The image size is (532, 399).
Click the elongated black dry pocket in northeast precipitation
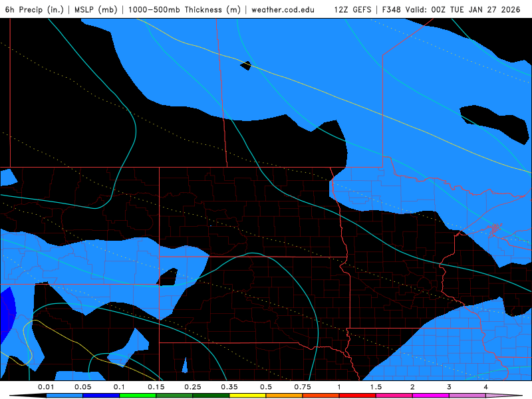pyautogui.click(x=494, y=124)
